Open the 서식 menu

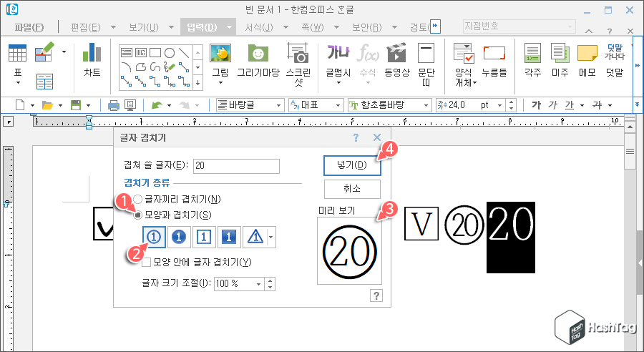259,27
